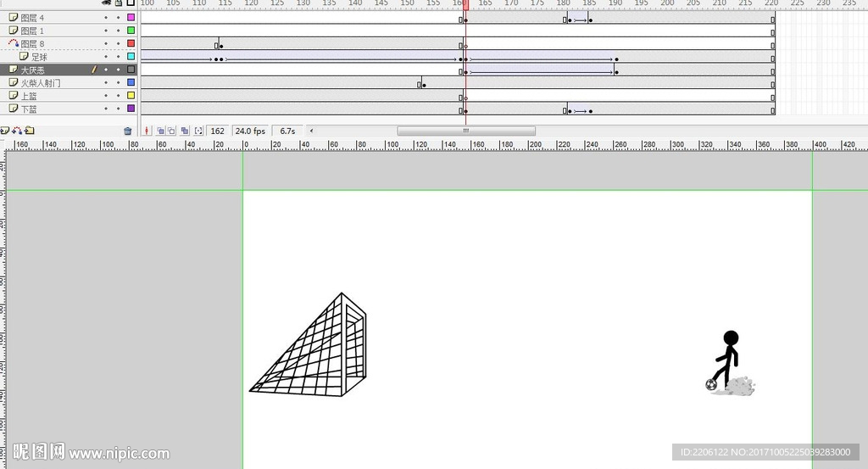
Task: Select the 图层 8 layer name
Action: pos(32,44)
